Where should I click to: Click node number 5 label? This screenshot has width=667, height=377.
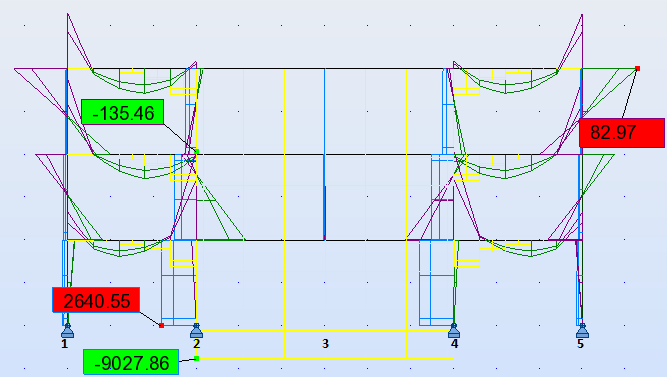click(x=580, y=344)
